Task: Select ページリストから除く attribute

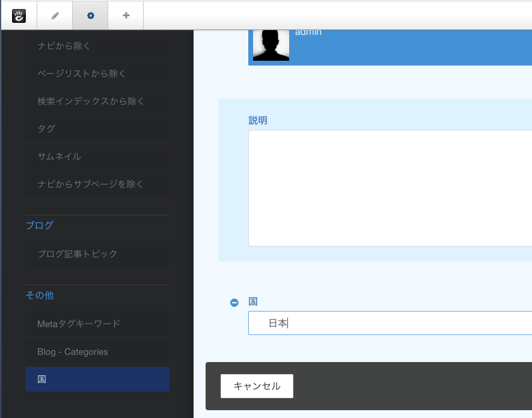Action: [x=97, y=73]
